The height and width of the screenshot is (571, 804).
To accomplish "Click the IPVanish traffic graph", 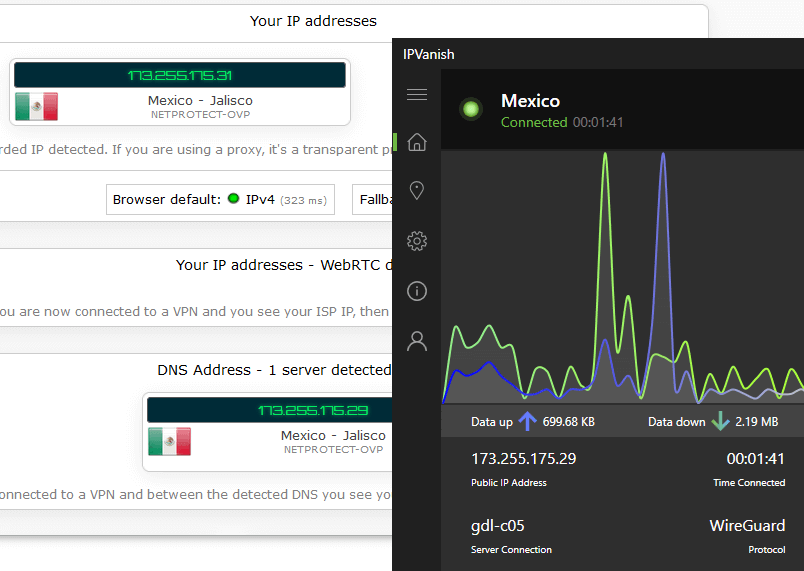I will [622, 277].
